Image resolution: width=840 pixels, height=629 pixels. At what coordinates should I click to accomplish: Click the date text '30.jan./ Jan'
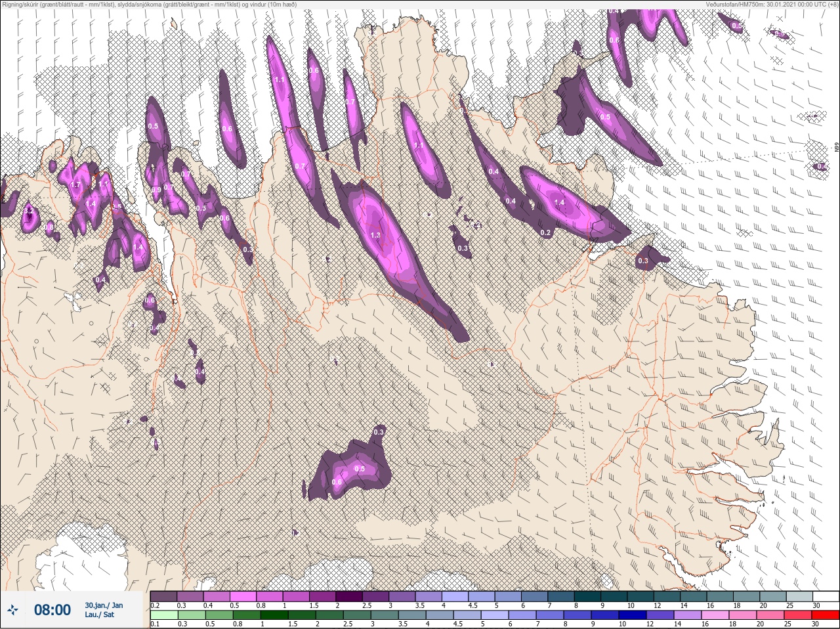[104, 605]
